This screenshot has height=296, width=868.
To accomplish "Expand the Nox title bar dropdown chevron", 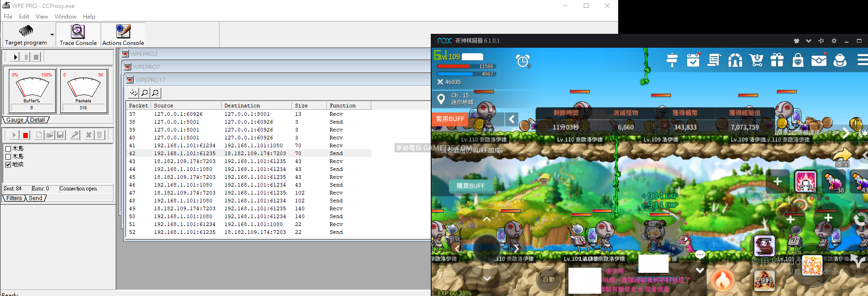I will point(809,41).
